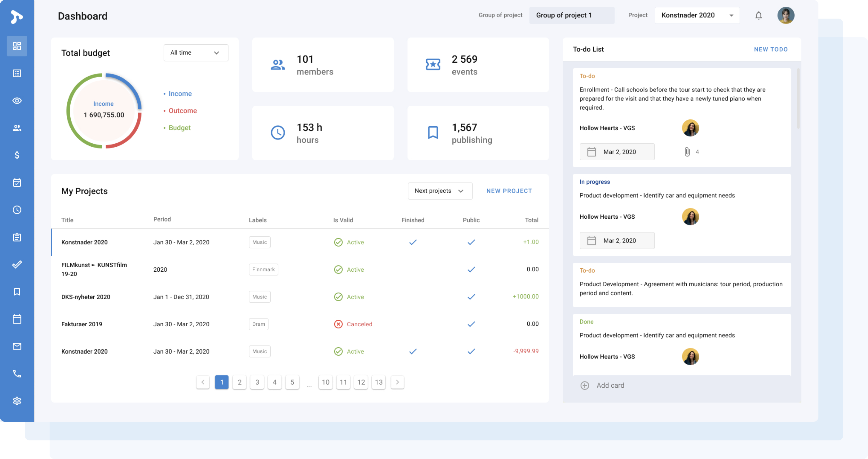Go to page 5 of projects
868x459 pixels.
point(292,382)
